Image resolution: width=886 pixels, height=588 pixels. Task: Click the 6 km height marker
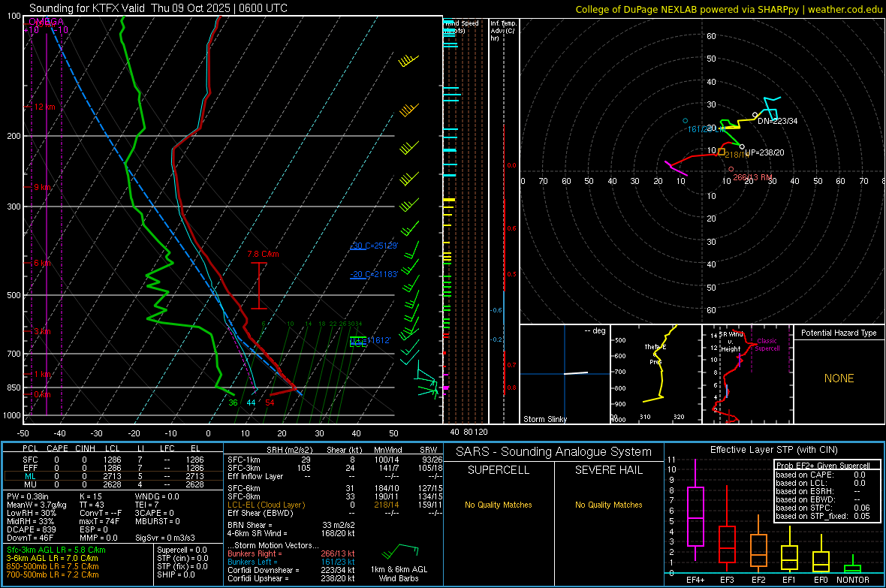(x=42, y=263)
